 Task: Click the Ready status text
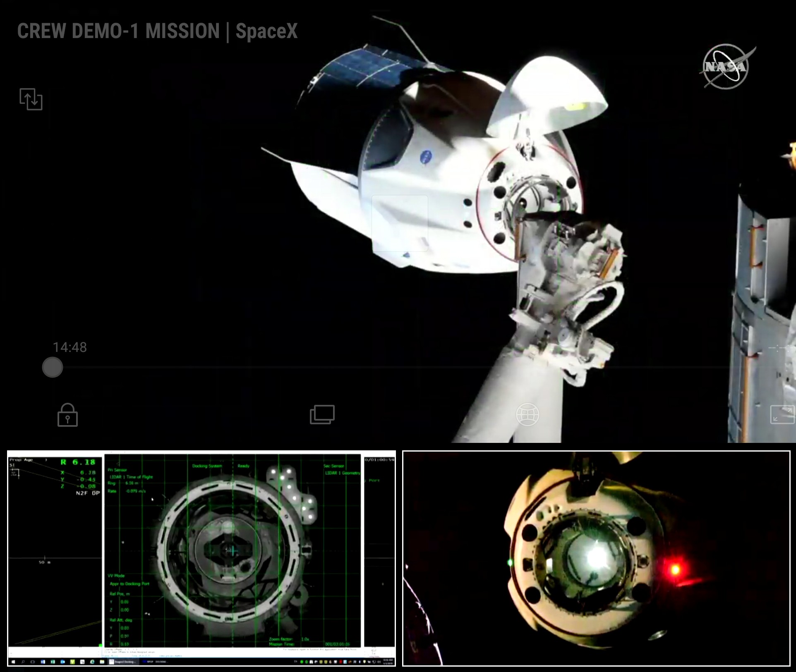point(244,466)
